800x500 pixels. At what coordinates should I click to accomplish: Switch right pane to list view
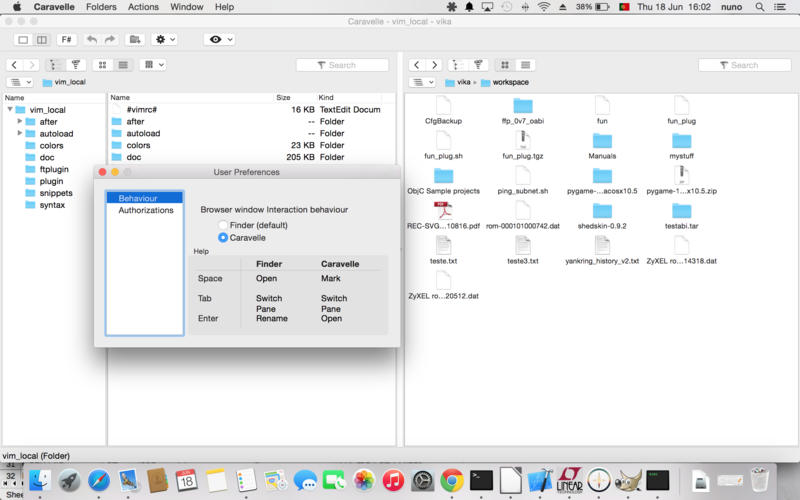click(525, 65)
